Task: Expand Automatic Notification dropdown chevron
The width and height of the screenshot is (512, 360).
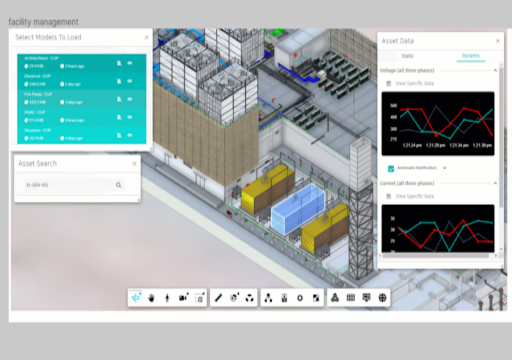Action: tap(444, 168)
